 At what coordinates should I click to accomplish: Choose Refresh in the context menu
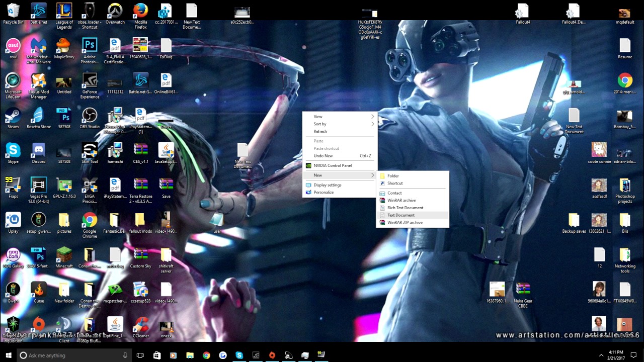340,131
